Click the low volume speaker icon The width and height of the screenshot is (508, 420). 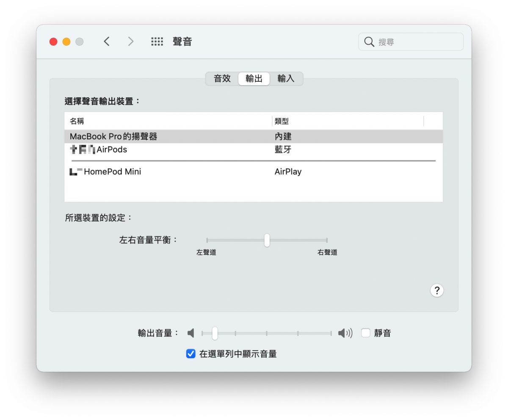pos(191,333)
